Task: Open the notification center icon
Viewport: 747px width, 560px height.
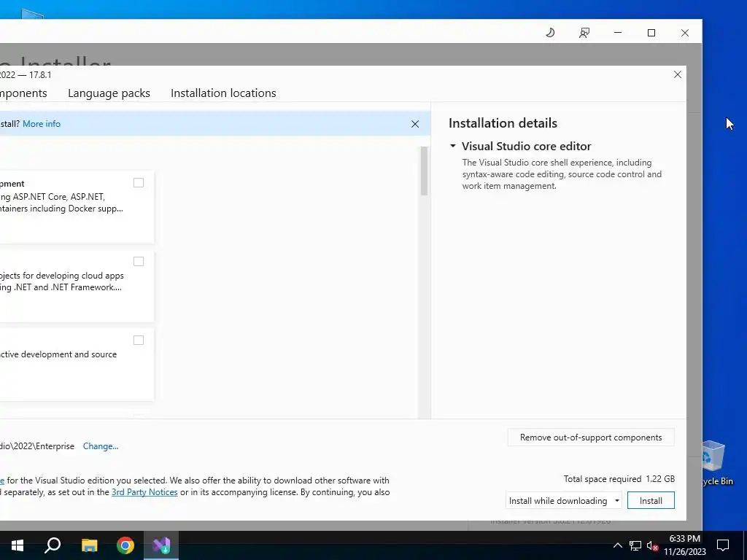Action: pos(723,545)
